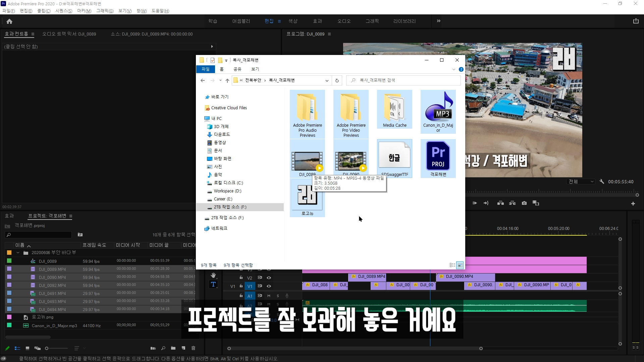The height and width of the screenshot is (362, 644).
Task: Mute the A1 audio track
Action: (x=269, y=296)
